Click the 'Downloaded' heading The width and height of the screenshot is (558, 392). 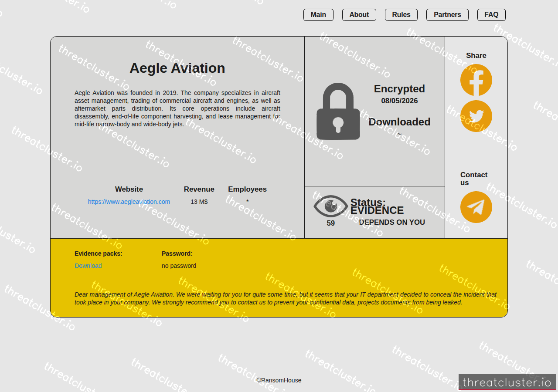pyautogui.click(x=399, y=122)
